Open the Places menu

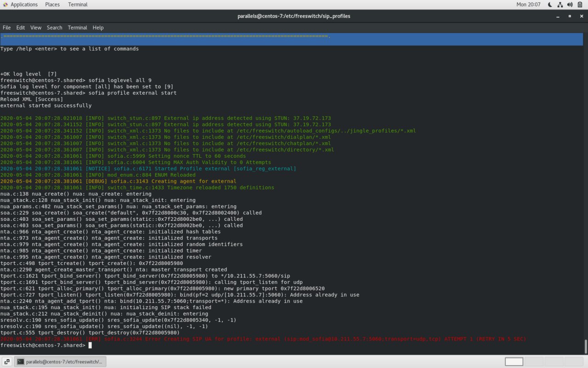point(52,5)
